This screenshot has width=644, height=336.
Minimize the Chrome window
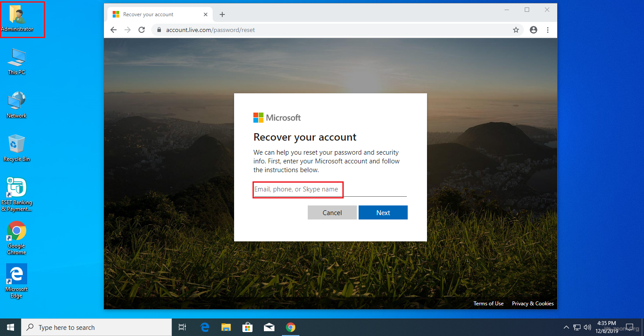[507, 10]
